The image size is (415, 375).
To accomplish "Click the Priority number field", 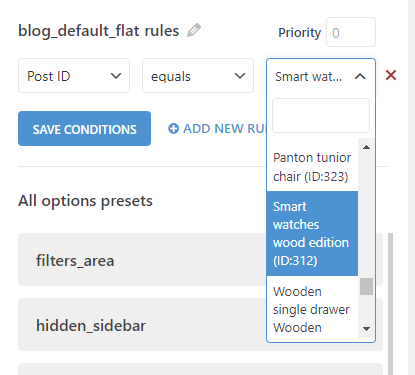I will click(x=351, y=32).
